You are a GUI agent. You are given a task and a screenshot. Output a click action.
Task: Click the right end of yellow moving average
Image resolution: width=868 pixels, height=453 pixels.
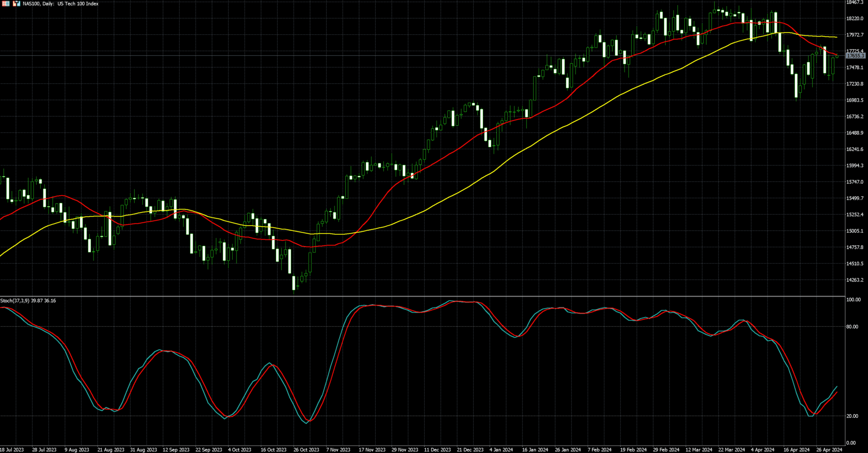pyautogui.click(x=836, y=37)
